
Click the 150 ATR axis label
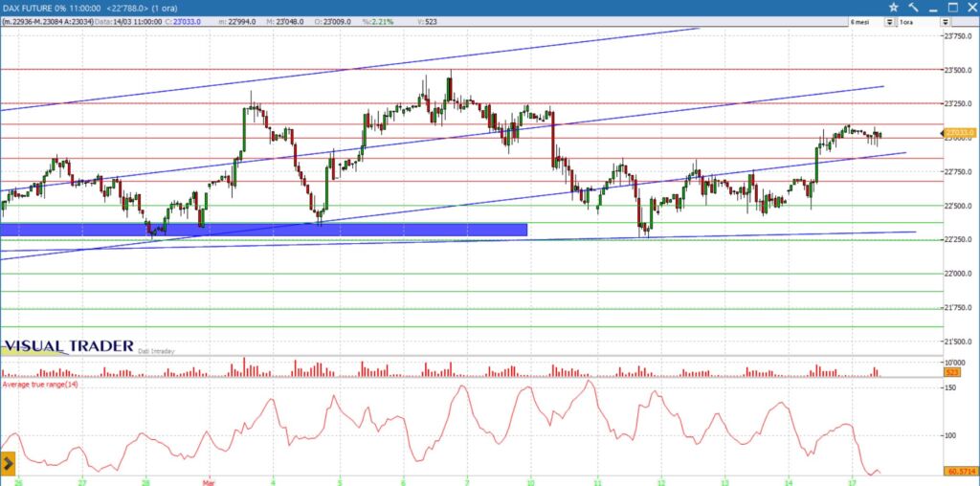point(950,387)
